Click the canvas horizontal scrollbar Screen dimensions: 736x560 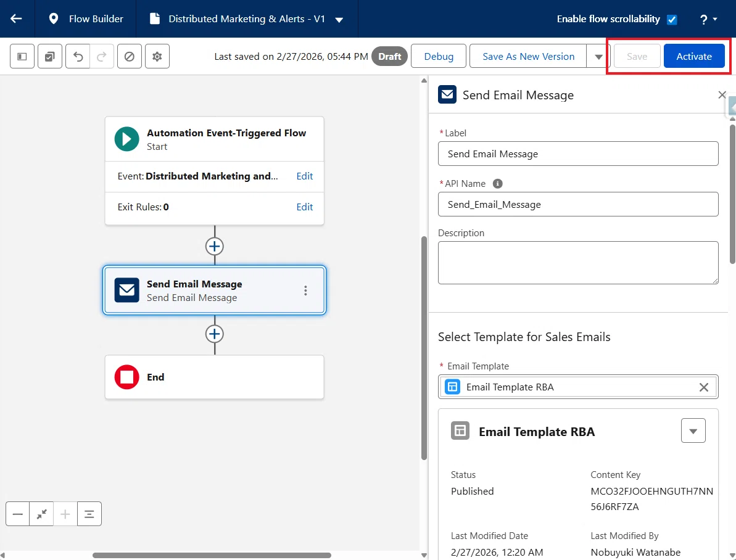(212, 555)
